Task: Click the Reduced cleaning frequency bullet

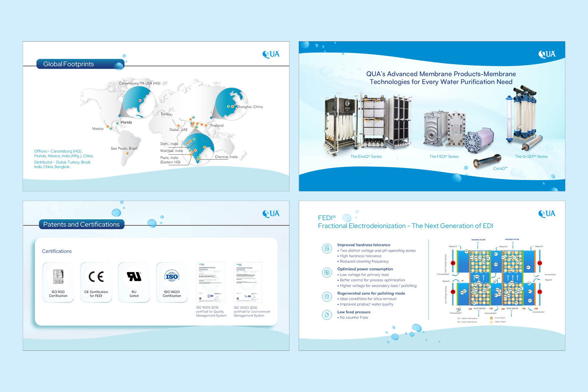Action: [363, 261]
